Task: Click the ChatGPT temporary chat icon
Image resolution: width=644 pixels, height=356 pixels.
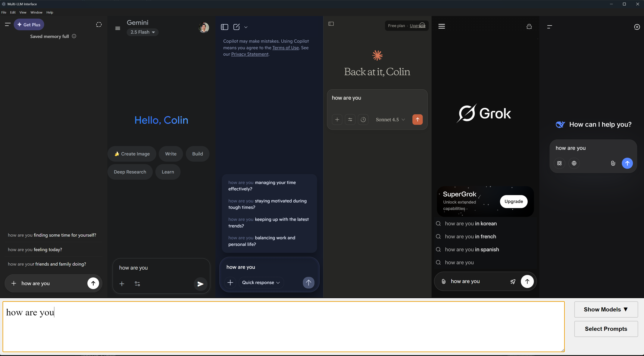Action: 99,24
